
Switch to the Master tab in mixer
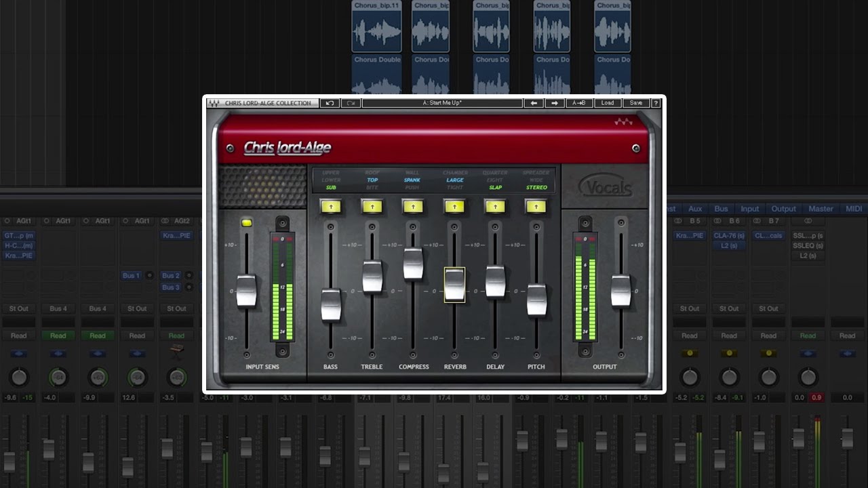click(820, 209)
